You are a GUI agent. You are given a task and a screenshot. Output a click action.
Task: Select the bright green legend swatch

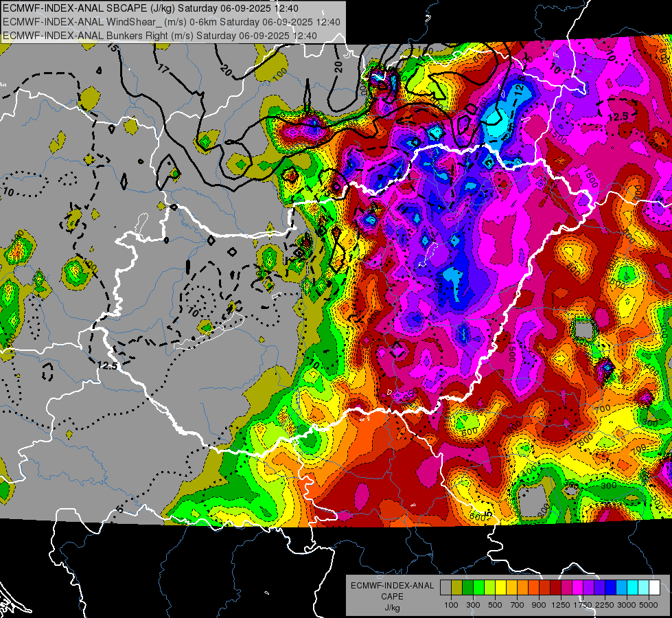(x=478, y=587)
